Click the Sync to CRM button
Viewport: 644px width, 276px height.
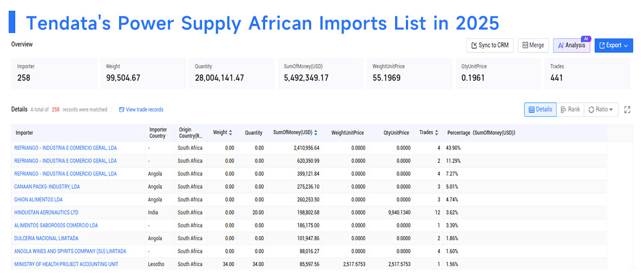point(490,45)
